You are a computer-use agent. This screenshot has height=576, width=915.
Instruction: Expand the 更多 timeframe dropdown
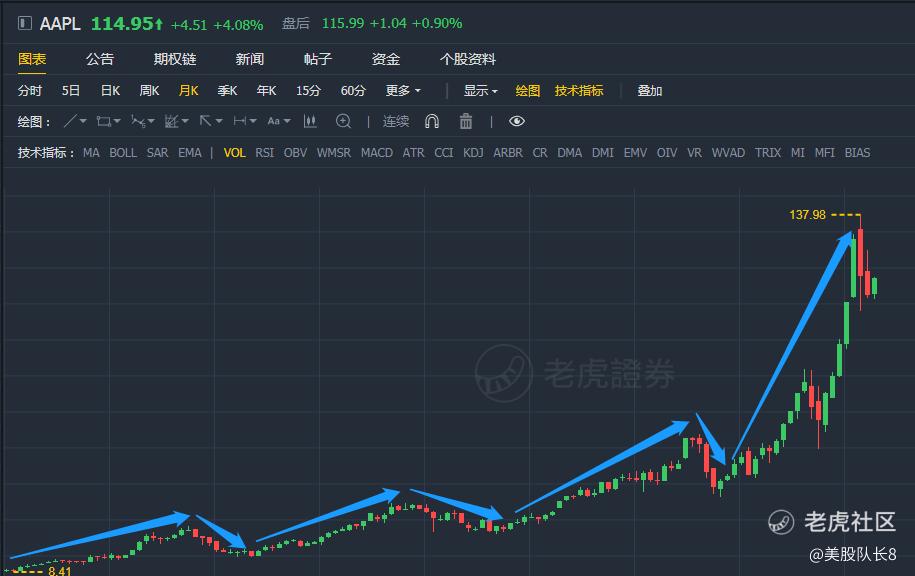pos(403,90)
